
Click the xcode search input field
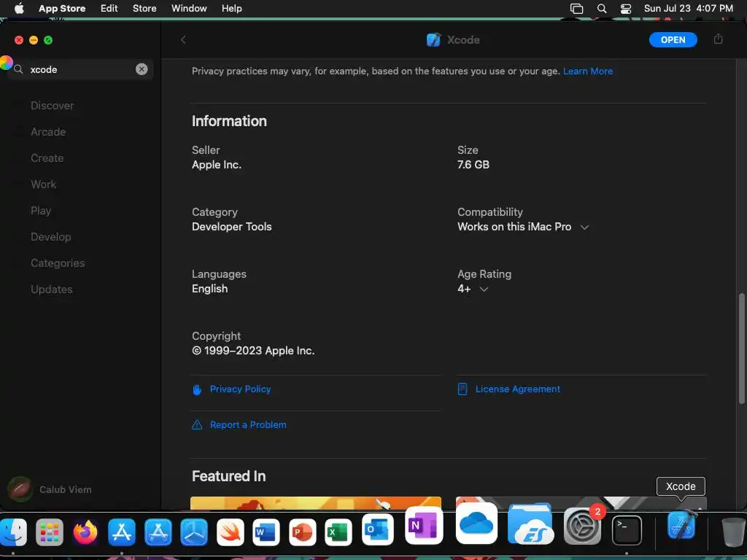point(81,69)
